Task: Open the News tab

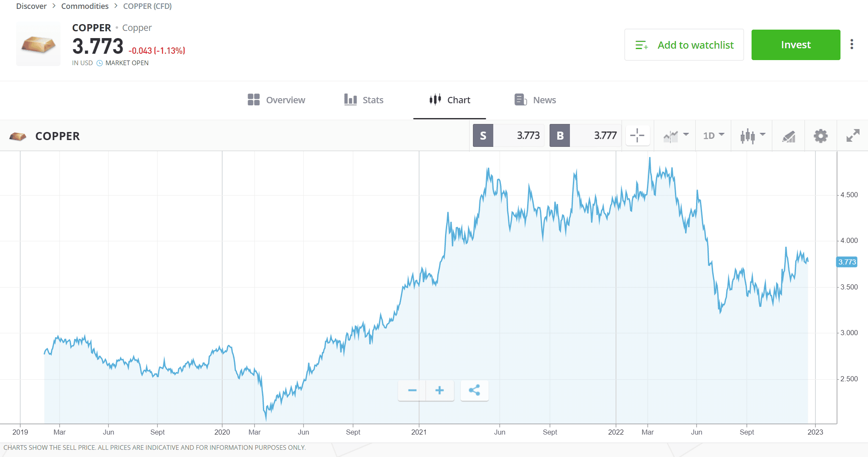Action: click(535, 100)
